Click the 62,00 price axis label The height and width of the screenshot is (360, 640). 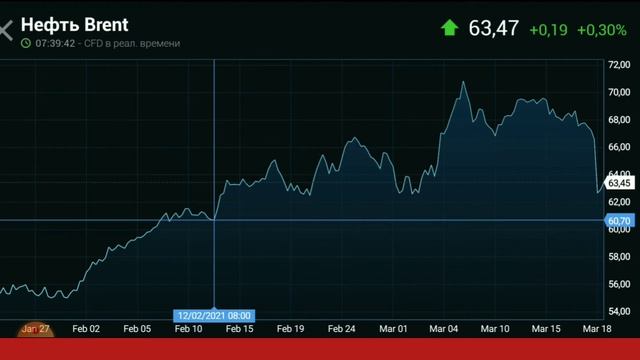tap(619, 202)
